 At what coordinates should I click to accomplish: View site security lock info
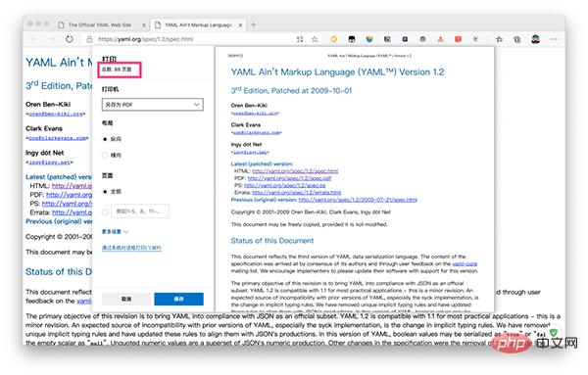coord(89,39)
